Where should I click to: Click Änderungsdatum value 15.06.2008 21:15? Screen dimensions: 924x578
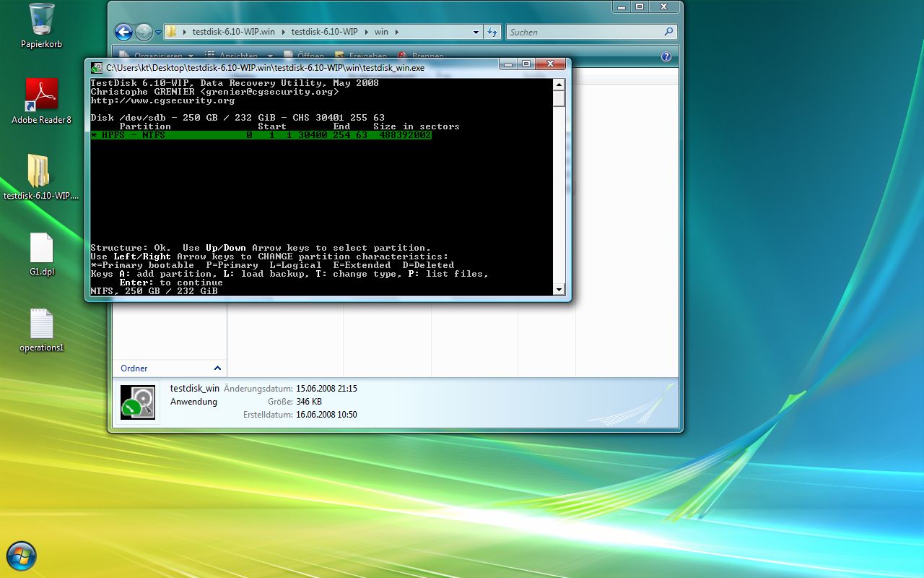pos(326,389)
